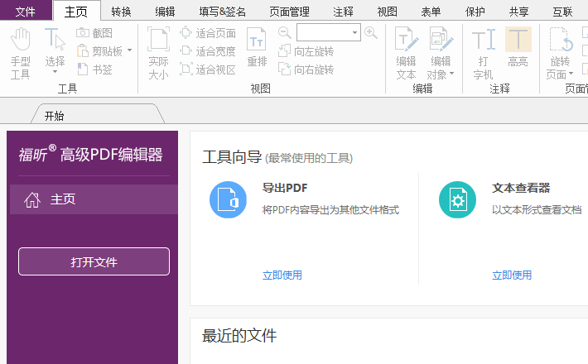Viewport: 588px width, 364px height.
Task: Click the Recent Files (最近的文件) heading
Action: coord(239,336)
